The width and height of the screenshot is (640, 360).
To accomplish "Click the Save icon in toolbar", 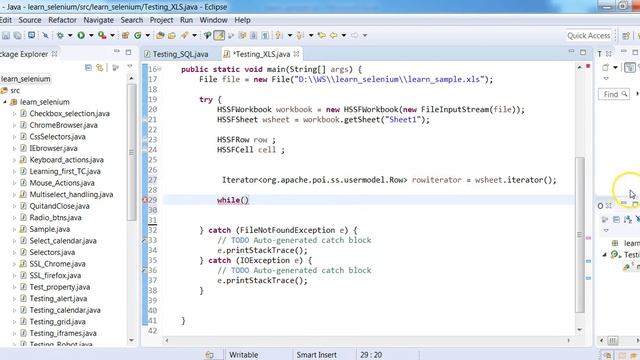I will (x=6, y=36).
